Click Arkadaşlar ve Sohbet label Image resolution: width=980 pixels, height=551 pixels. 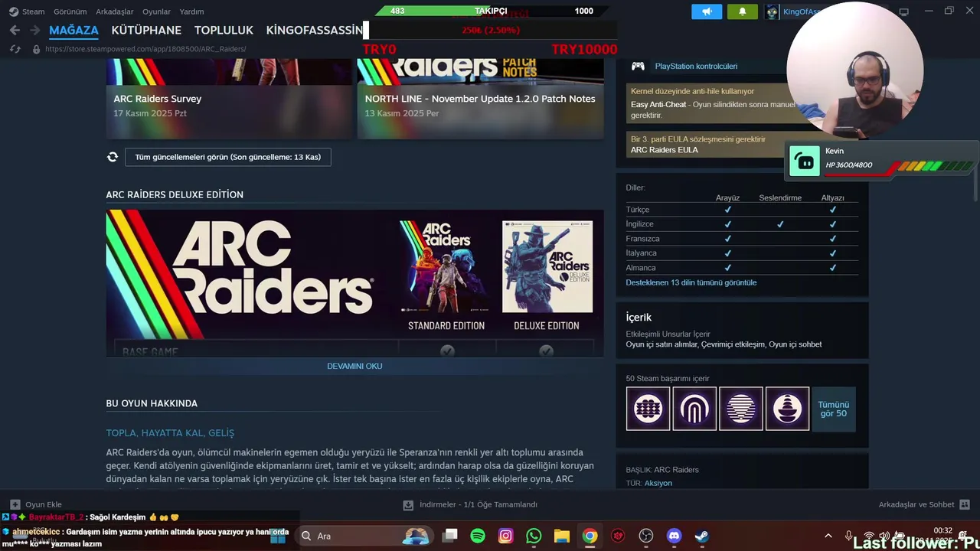916,504
